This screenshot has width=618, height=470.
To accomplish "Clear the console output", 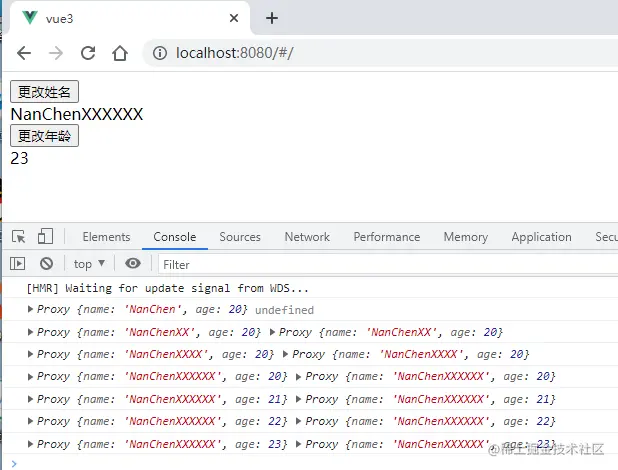I will point(47,263).
